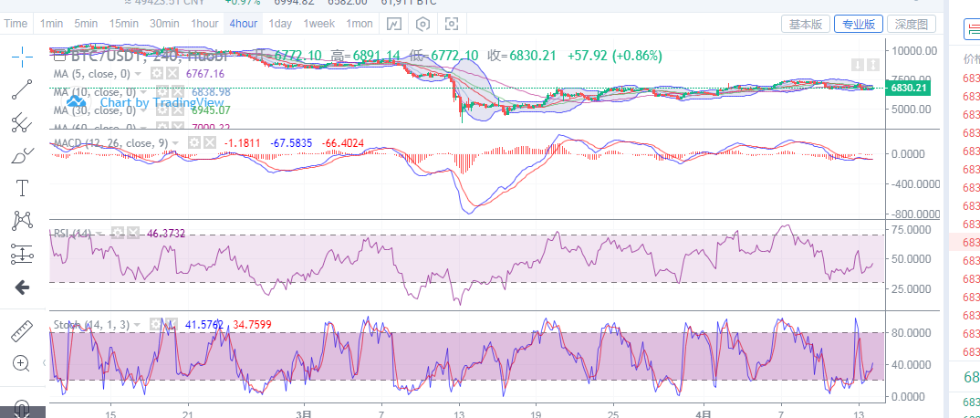Open MACD indicator settings gear

(194, 143)
